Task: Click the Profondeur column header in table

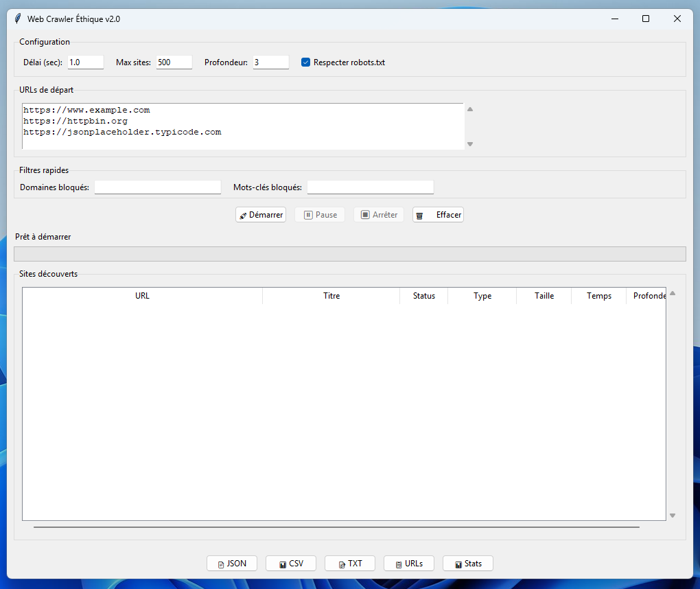Action: tap(646, 296)
